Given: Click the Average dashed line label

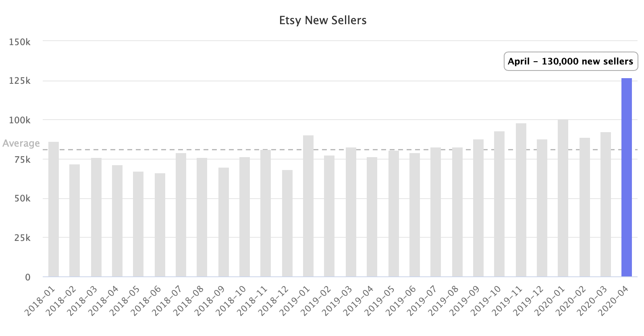Looking at the screenshot, I should 21,143.
